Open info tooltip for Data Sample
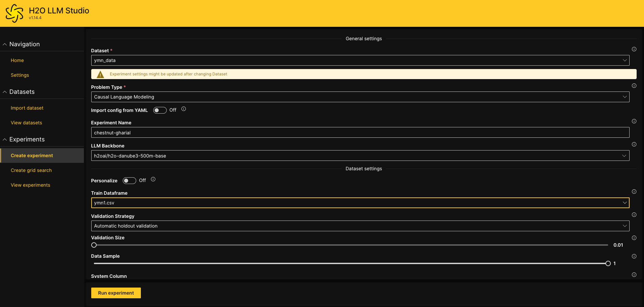The image size is (644, 307). [x=634, y=256]
